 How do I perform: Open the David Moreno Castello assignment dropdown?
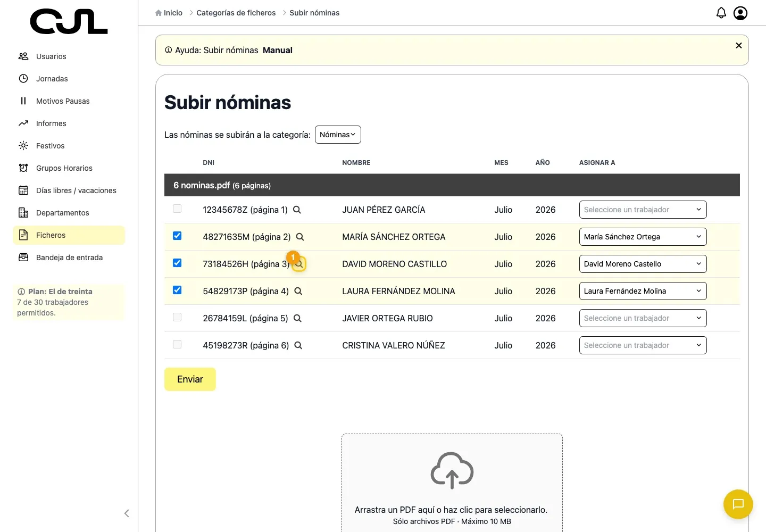click(x=643, y=264)
